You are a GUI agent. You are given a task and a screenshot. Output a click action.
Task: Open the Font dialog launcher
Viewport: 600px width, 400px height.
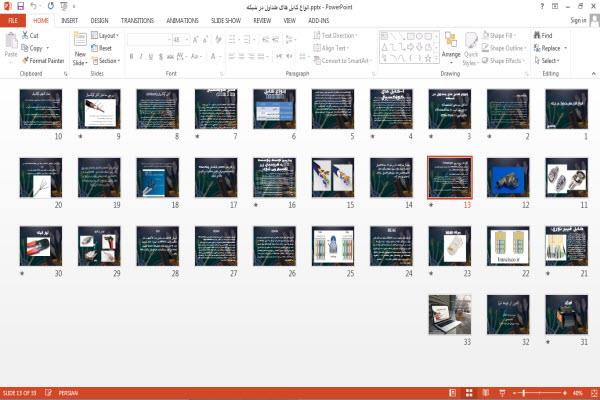pos(221,73)
